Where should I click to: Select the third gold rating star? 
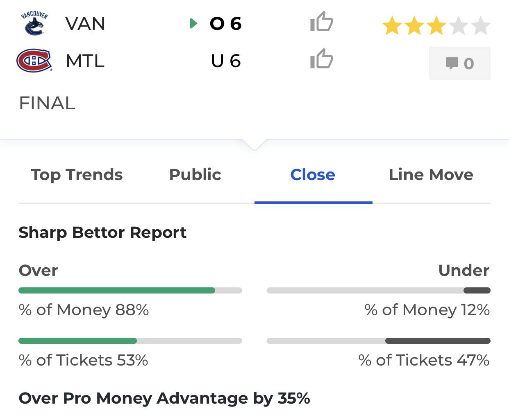pyautogui.click(x=436, y=26)
